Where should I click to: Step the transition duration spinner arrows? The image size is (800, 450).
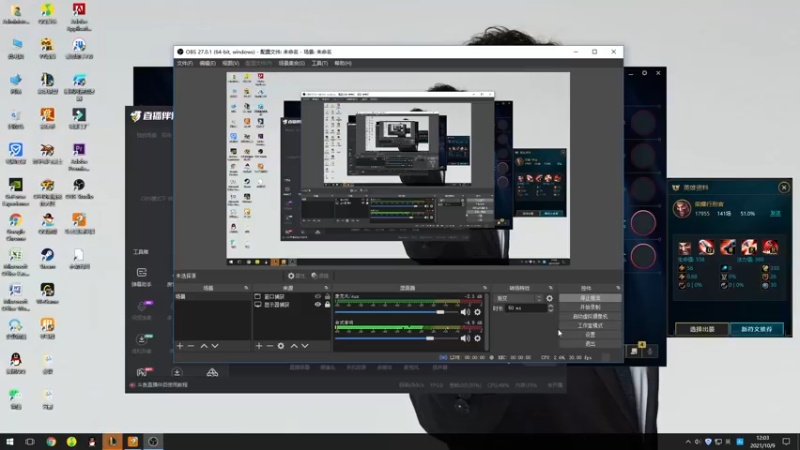point(551,308)
